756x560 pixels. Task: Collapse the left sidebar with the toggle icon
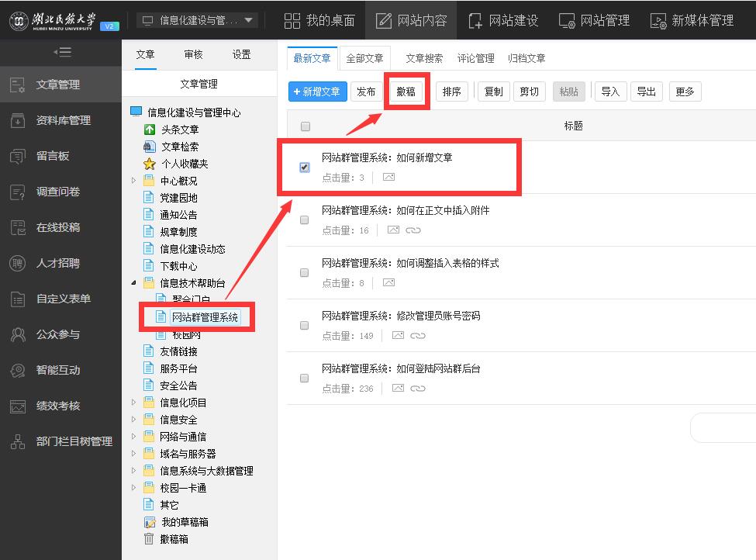click(x=62, y=52)
